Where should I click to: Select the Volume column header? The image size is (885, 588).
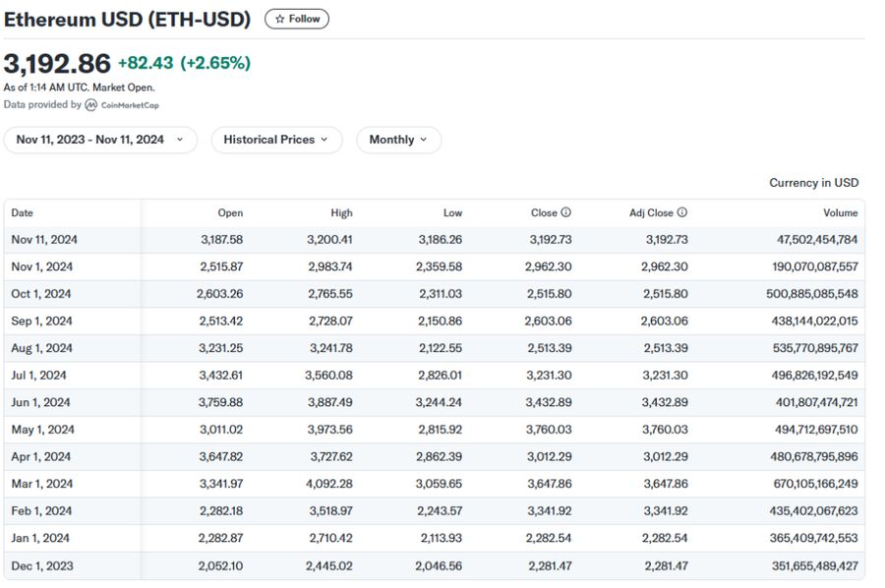click(x=840, y=212)
